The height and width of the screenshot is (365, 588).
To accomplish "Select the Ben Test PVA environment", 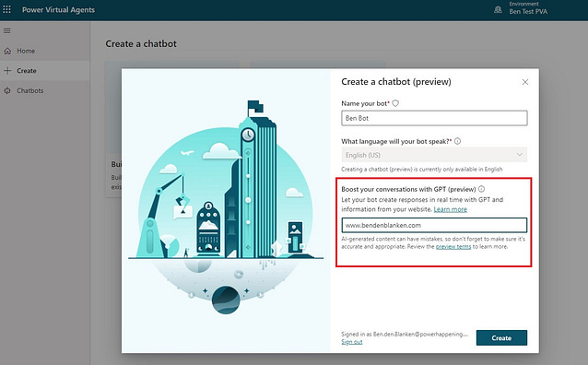I will 528,12.
